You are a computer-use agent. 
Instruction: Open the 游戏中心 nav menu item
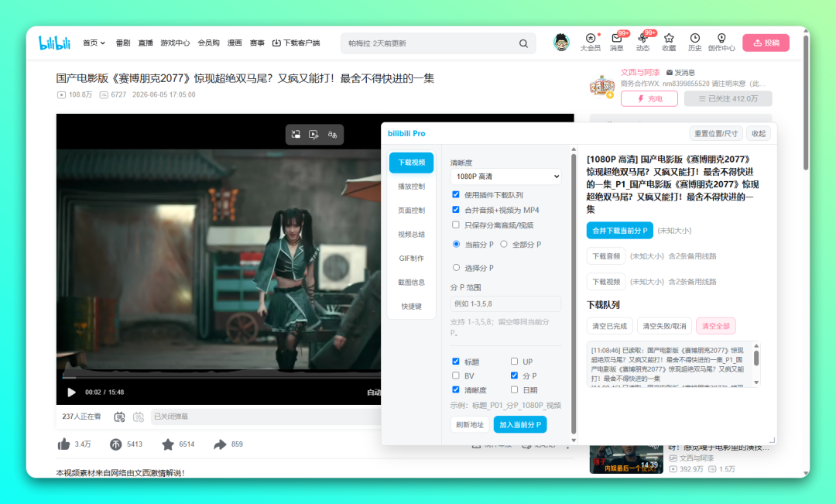click(175, 43)
